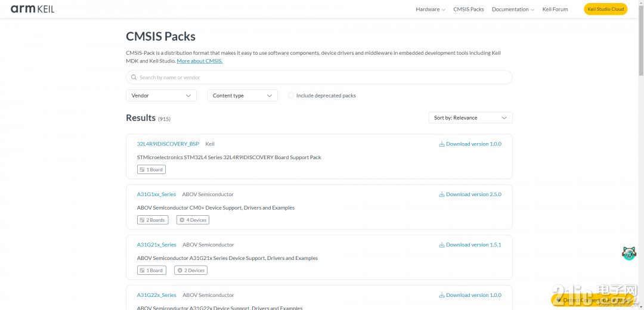The height and width of the screenshot is (310, 644).
Task: Expand the Hardware menu
Action: click(431, 9)
